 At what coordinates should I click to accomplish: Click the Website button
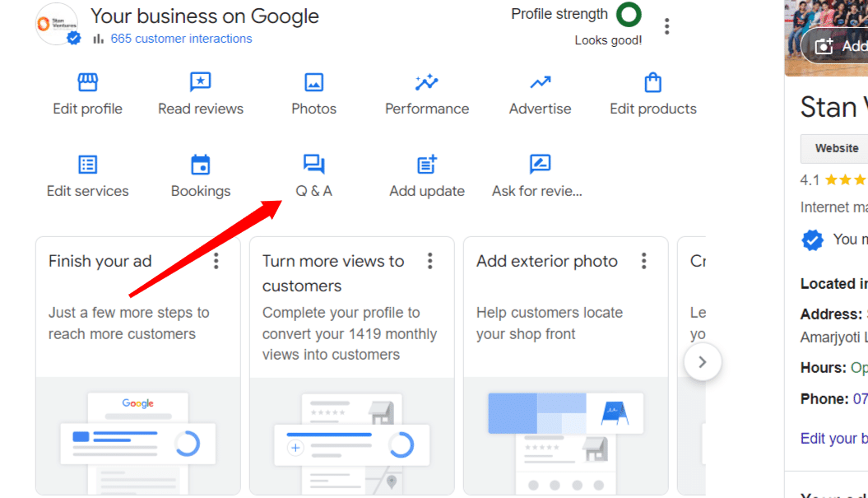[x=836, y=149]
